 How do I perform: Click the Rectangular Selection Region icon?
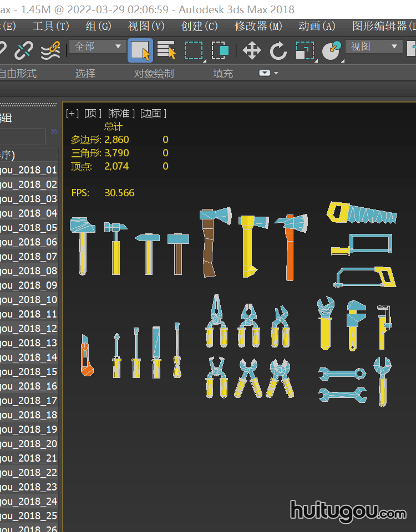194,50
